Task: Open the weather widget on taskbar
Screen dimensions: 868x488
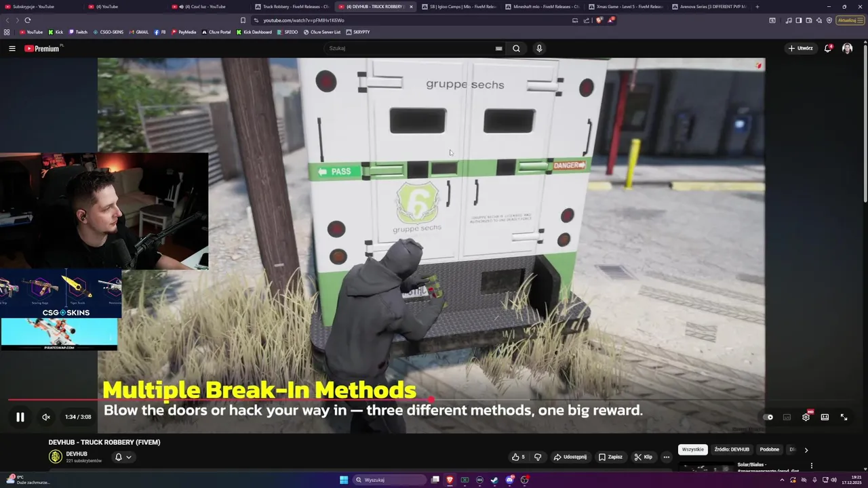Action: (x=27, y=480)
